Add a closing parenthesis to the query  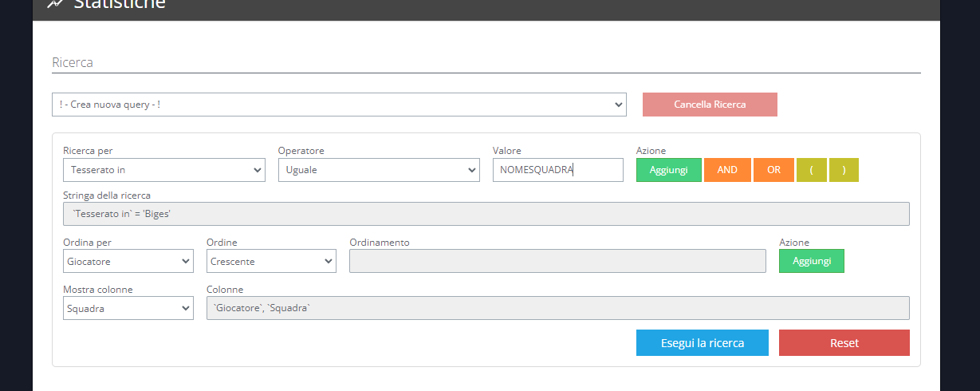(844, 170)
